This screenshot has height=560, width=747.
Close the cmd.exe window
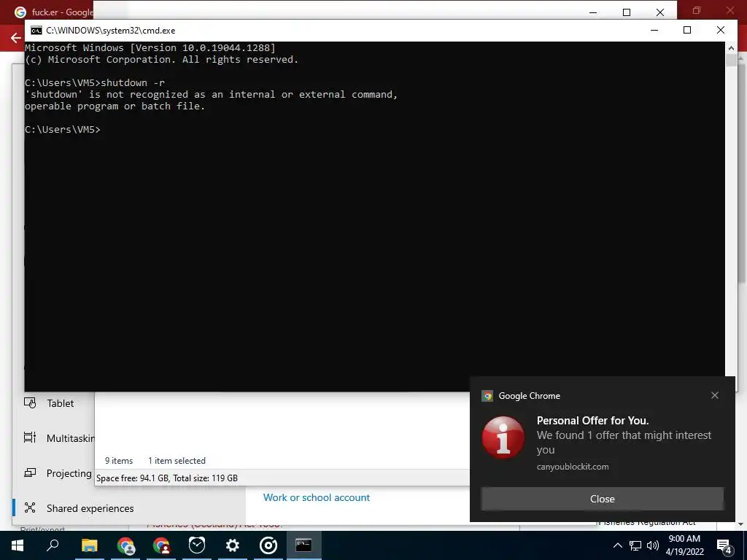coord(720,30)
